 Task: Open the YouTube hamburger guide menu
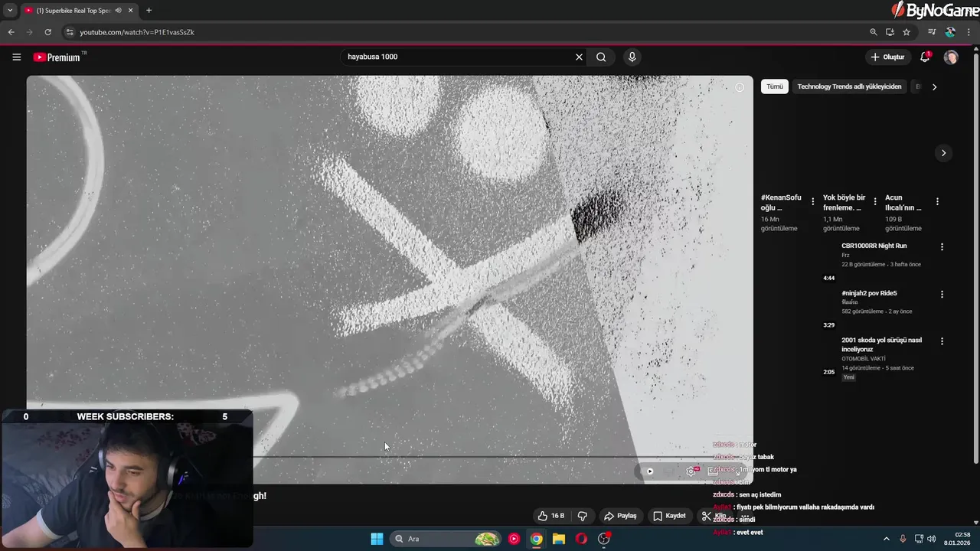(16, 57)
